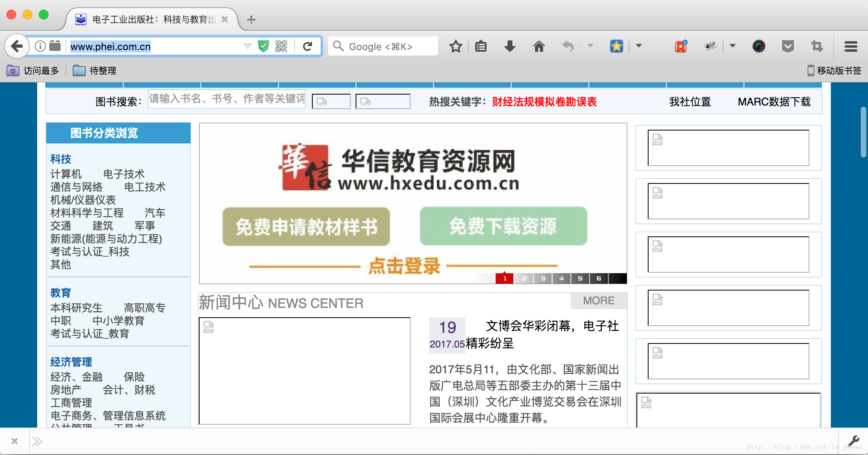Reload the page with the refresh icon
The image size is (868, 455).
click(x=308, y=46)
